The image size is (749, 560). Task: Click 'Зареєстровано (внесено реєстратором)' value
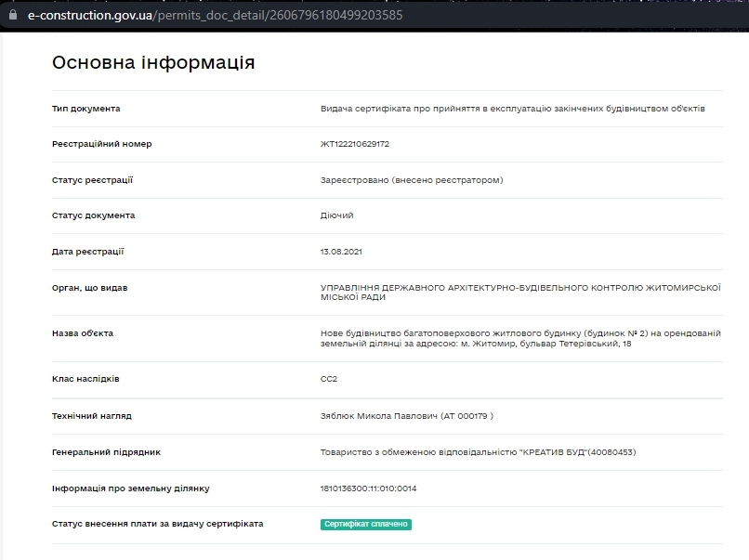pos(412,180)
